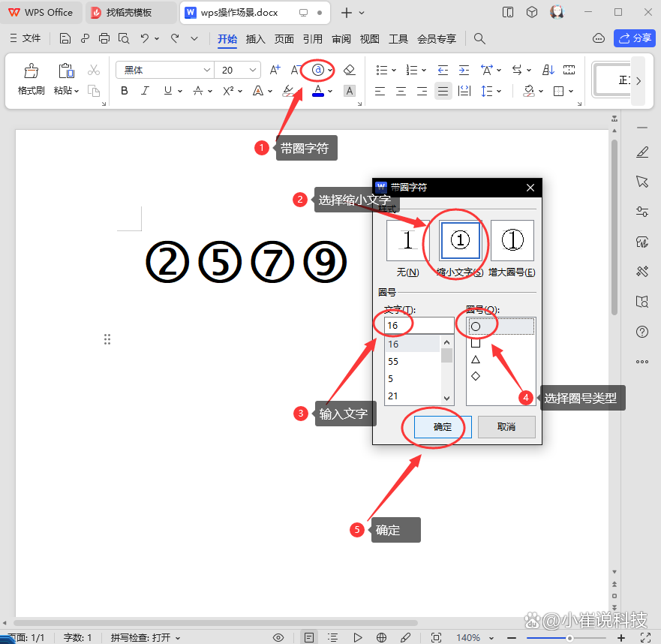661x644 pixels.
Task: Click the highlight color pen icon
Action: tap(288, 91)
